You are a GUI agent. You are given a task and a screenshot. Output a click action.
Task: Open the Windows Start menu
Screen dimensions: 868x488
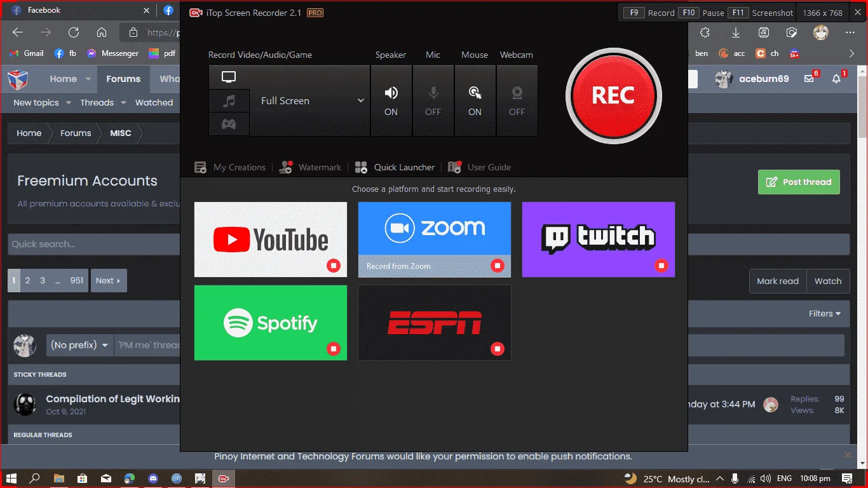click(x=11, y=478)
